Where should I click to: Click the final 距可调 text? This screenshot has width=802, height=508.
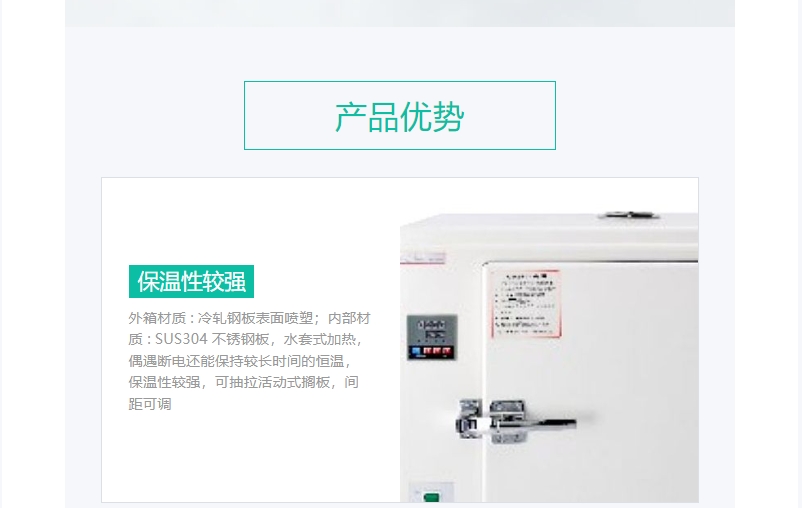click(150, 404)
